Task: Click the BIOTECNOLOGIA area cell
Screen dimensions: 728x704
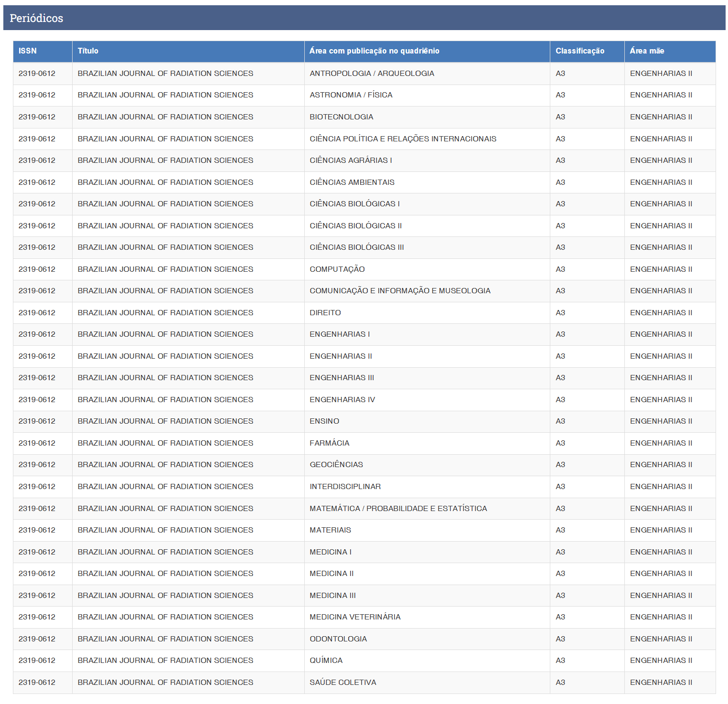Action: [x=341, y=117]
